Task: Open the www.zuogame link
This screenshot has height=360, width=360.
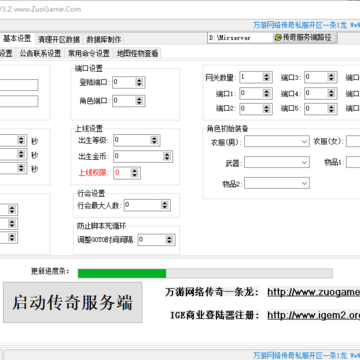Action: pos(314,292)
